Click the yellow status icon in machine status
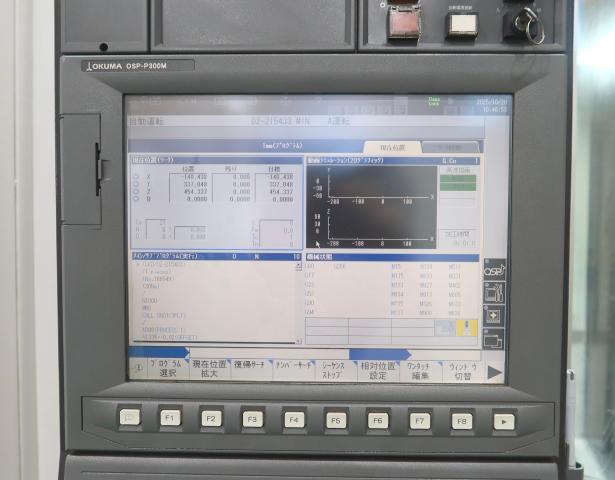 [466, 328]
